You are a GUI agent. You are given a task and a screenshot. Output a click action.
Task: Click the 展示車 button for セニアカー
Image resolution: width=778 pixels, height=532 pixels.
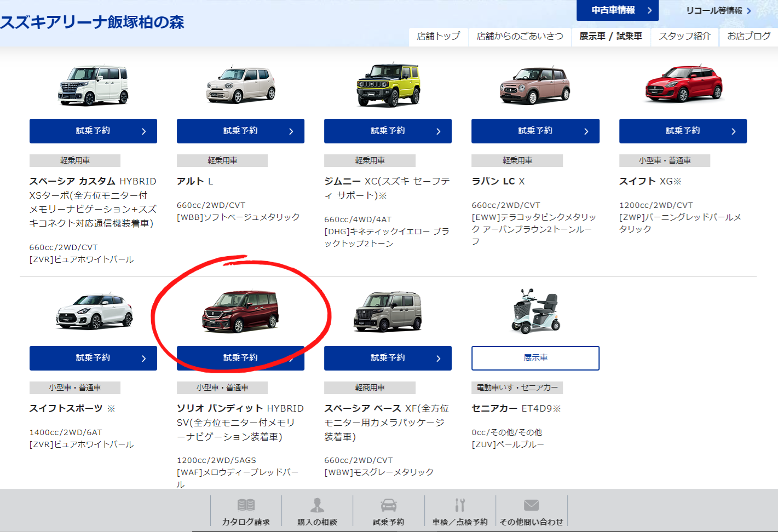535,358
